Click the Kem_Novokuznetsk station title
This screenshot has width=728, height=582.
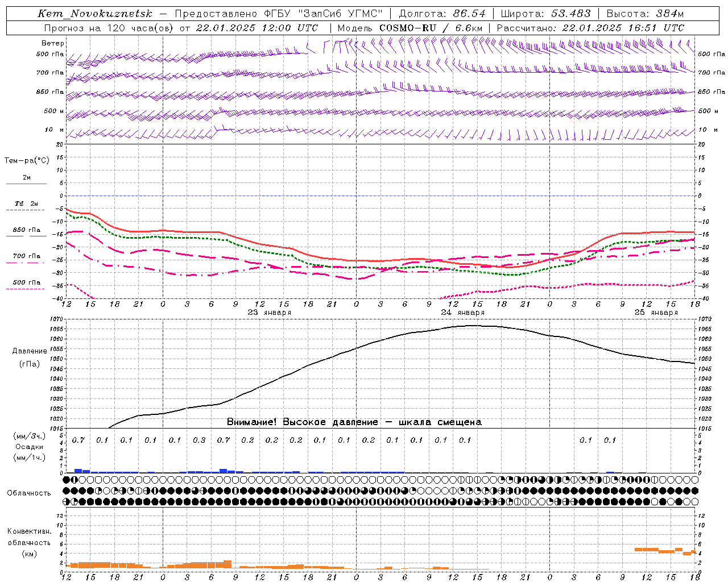pyautogui.click(x=95, y=14)
